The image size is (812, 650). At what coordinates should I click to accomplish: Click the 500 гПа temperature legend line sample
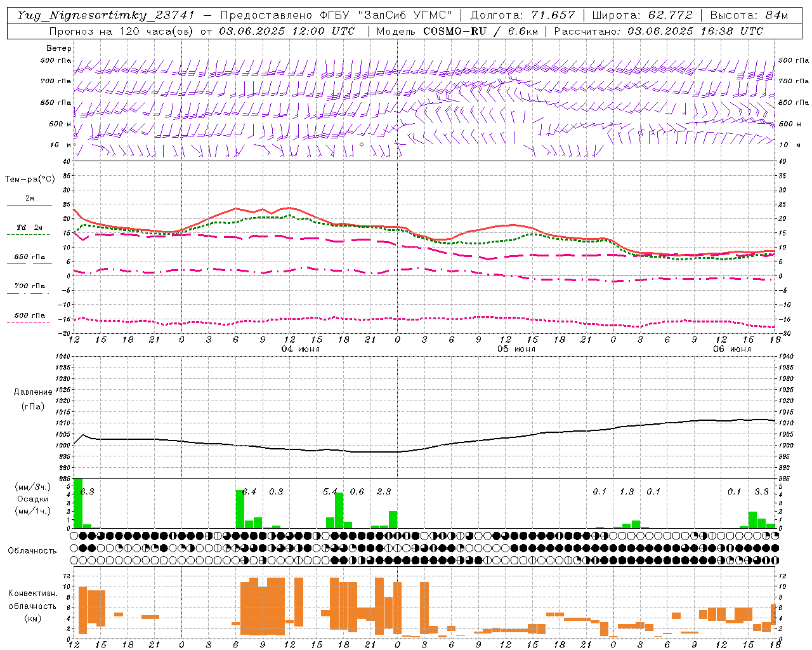(29, 322)
